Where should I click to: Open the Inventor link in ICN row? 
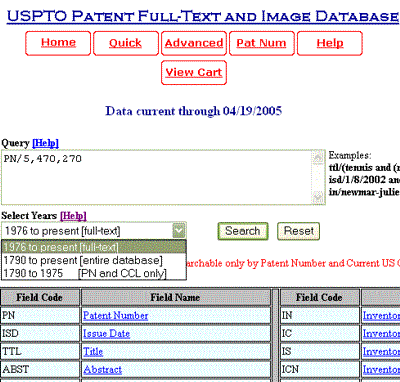pyautogui.click(x=381, y=369)
